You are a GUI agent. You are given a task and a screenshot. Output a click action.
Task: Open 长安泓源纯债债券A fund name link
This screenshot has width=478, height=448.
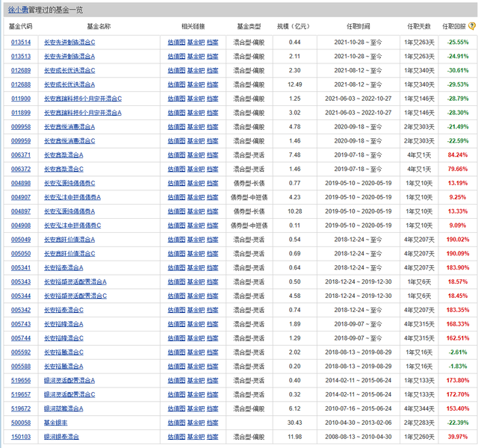pos(69,211)
